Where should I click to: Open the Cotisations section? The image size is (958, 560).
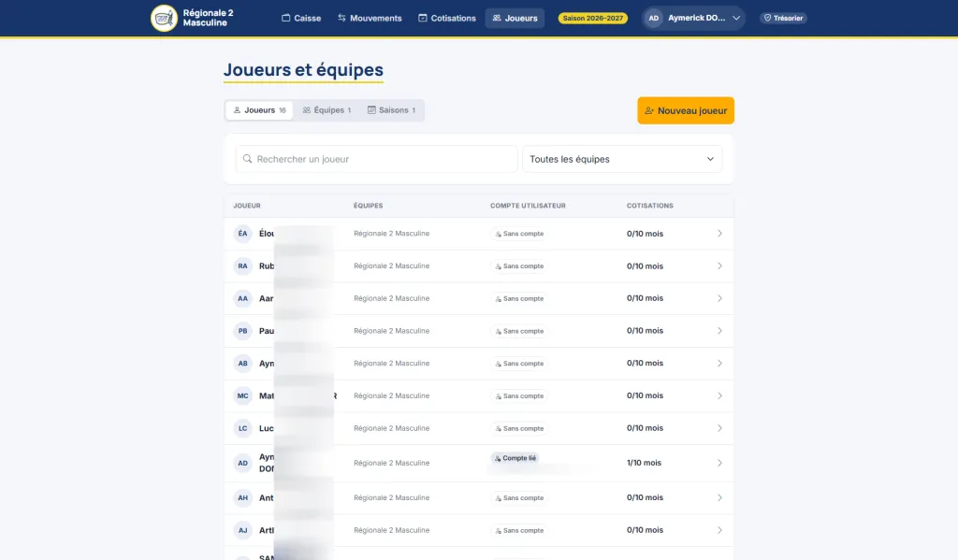446,19
